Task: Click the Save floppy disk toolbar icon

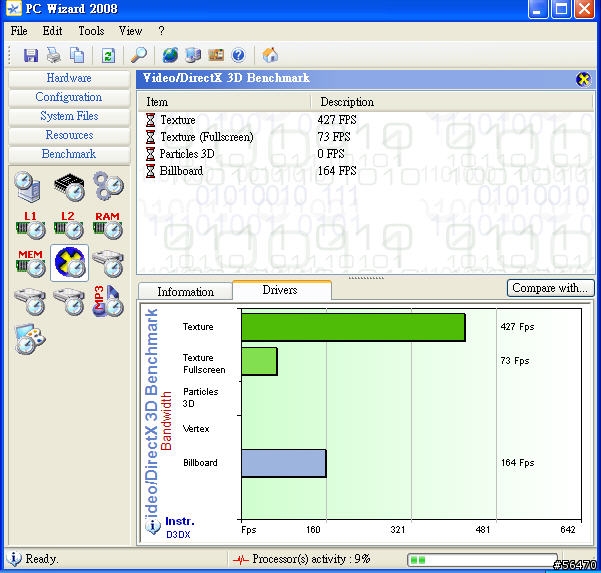Action: tap(31, 55)
